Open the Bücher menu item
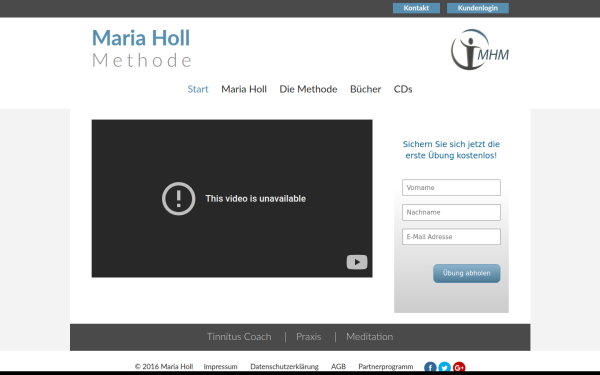Image resolution: width=600 pixels, height=375 pixels. (x=365, y=89)
